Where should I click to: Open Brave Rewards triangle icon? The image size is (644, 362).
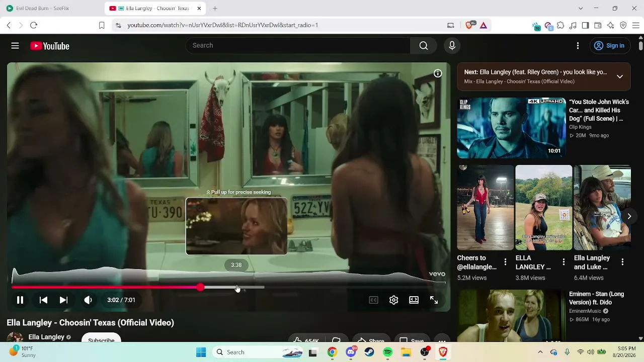484,25
